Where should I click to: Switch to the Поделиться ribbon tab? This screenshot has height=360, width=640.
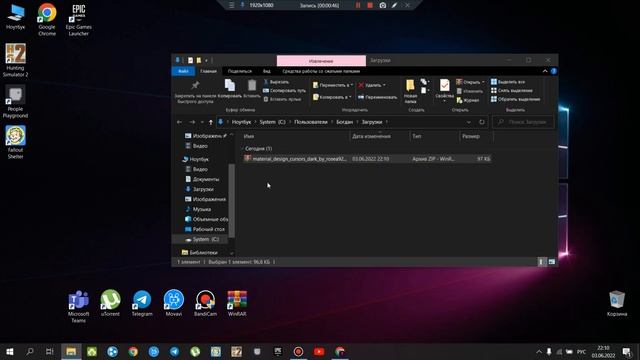pyautogui.click(x=240, y=71)
